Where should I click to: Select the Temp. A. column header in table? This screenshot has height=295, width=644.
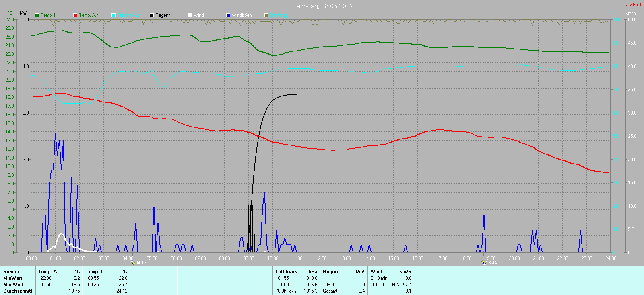pos(48,272)
